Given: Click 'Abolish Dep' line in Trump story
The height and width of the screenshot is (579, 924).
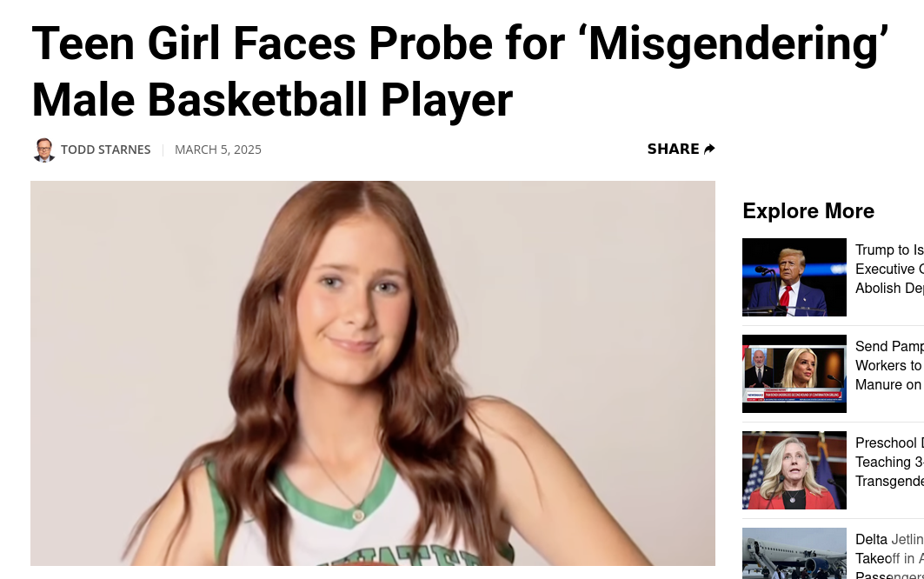Looking at the screenshot, I should pyautogui.click(x=889, y=289).
